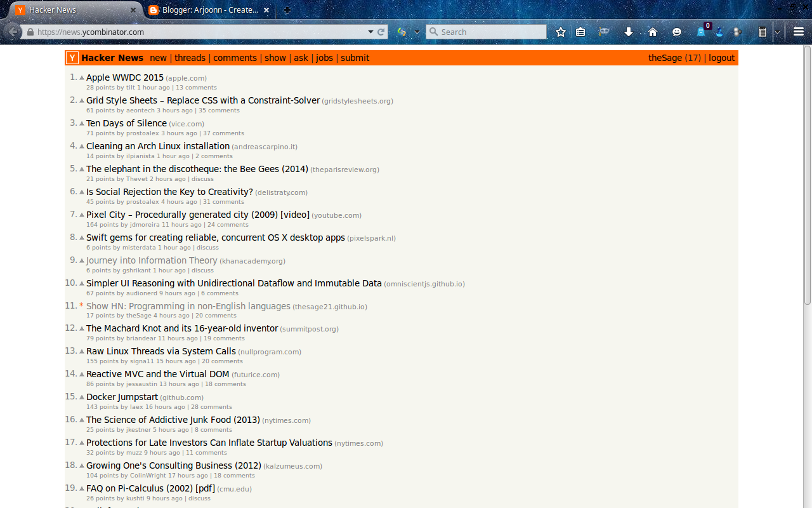Viewport: 812px width, 508px height.
Task: Switch to the Hacker News tab
Action: pos(75,10)
